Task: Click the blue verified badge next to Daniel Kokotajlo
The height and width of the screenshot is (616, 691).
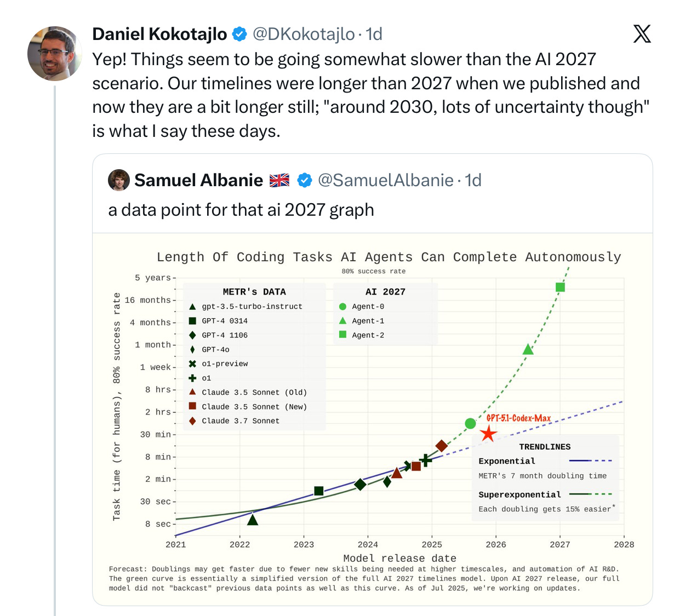Action: point(238,33)
